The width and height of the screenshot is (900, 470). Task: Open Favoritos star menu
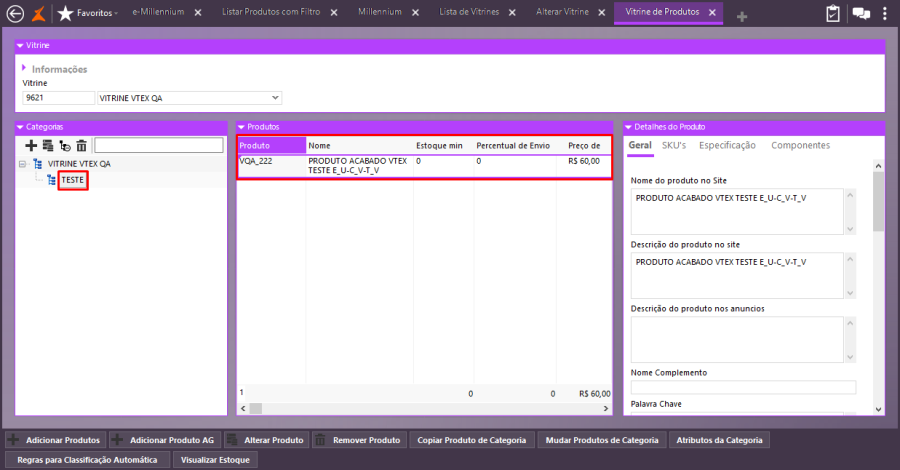coord(88,13)
